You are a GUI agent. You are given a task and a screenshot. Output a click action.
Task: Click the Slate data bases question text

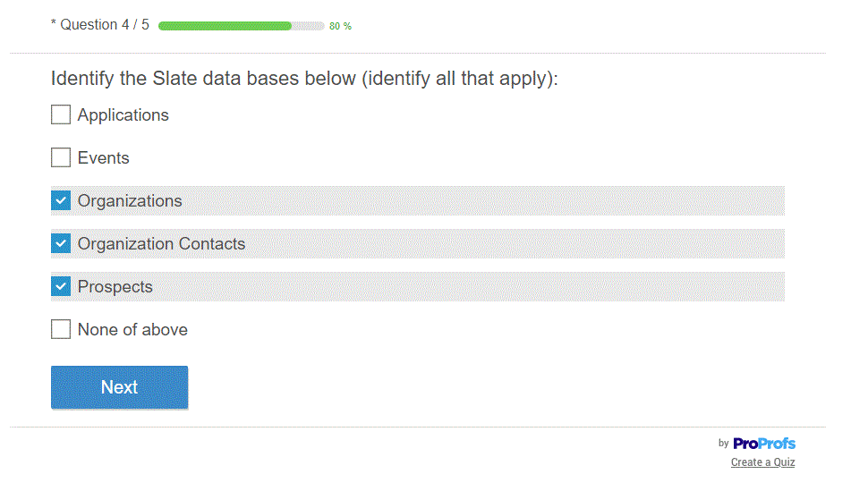[x=304, y=79]
